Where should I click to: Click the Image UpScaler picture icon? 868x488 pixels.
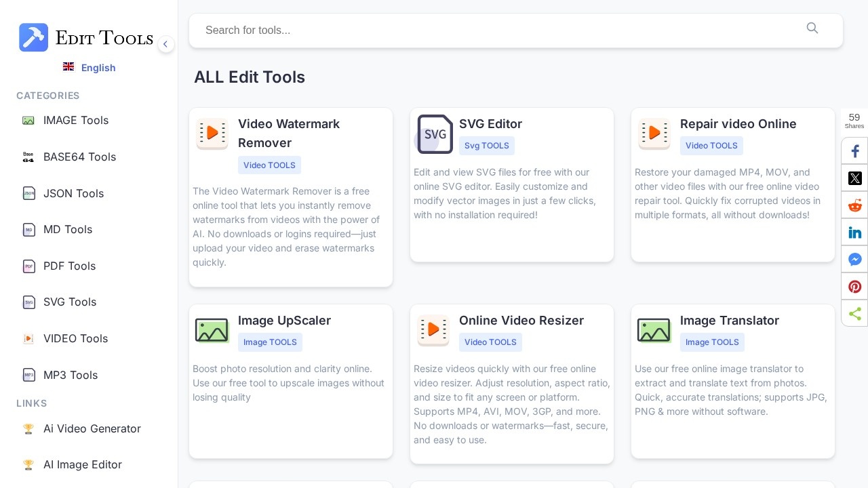[x=212, y=330]
